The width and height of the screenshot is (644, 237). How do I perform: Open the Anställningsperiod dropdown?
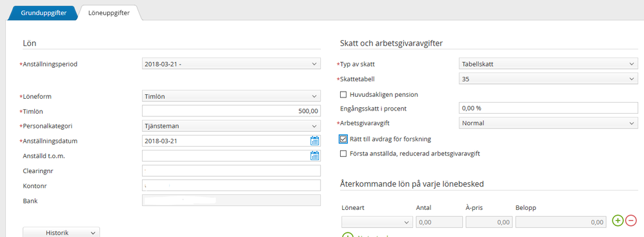click(231, 64)
